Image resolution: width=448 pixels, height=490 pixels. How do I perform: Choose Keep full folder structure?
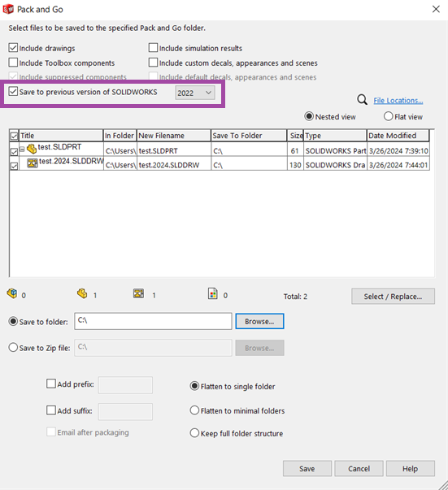[194, 433]
